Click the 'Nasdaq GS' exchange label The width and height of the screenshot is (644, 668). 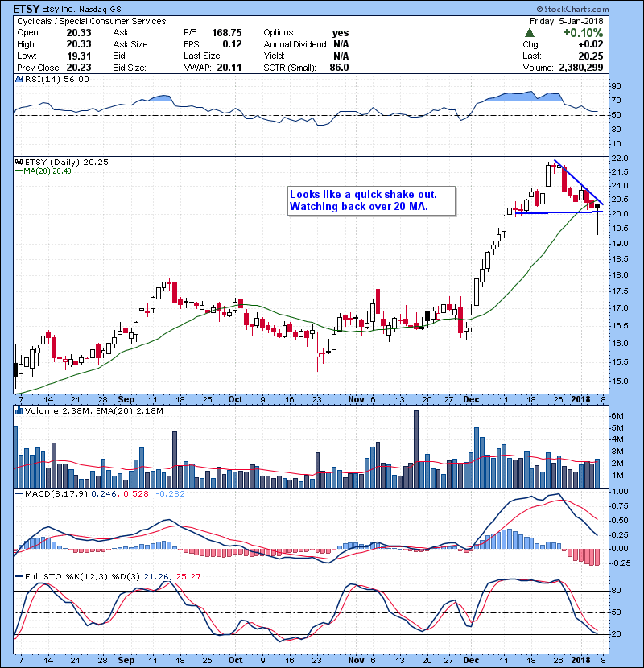click(x=100, y=9)
